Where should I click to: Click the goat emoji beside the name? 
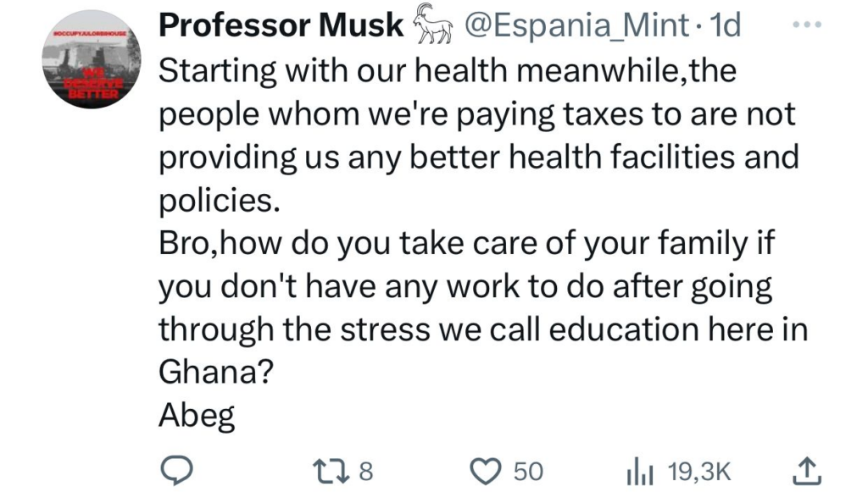[x=433, y=27]
